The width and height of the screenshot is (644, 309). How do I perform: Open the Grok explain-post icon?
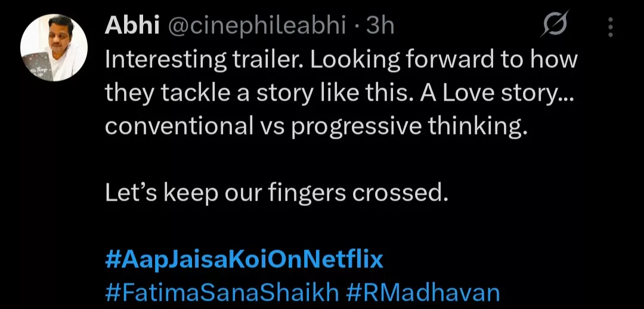pos(555,27)
